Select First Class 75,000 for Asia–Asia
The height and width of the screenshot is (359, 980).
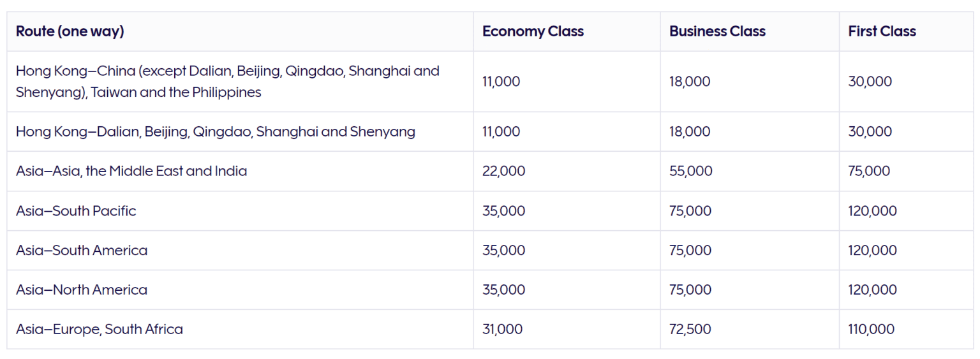pos(869,171)
